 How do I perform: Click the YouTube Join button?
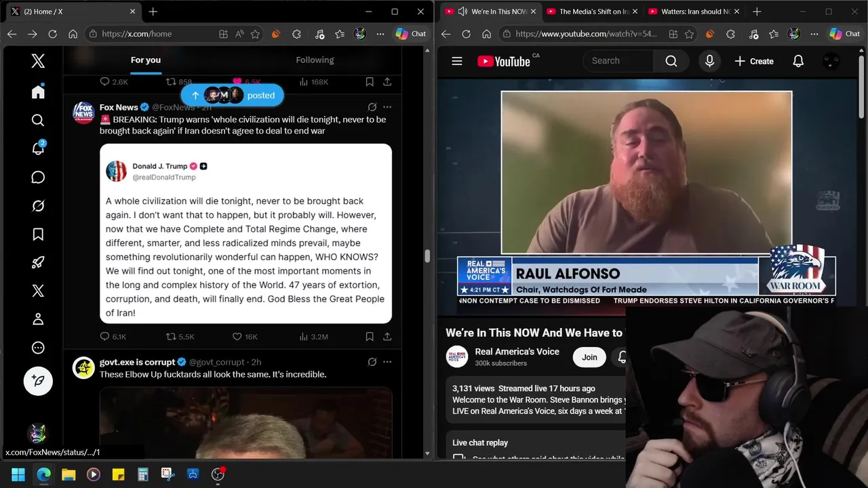click(589, 357)
